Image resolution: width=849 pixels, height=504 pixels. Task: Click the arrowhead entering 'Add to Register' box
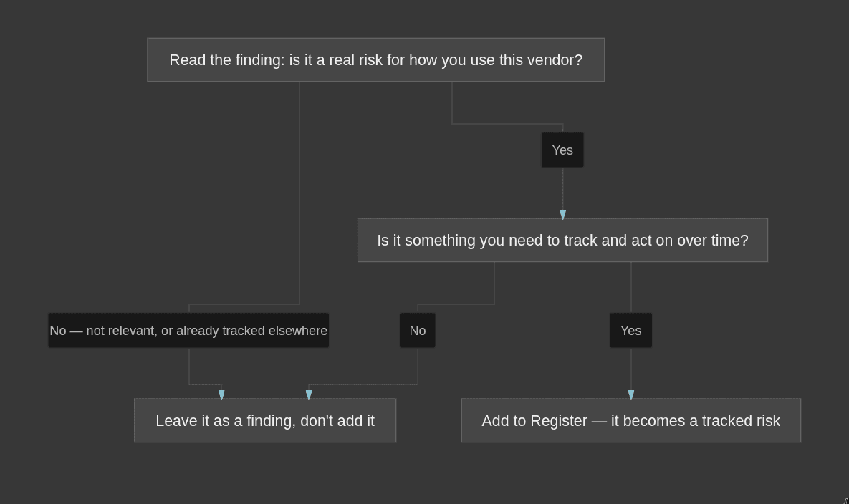(630, 395)
